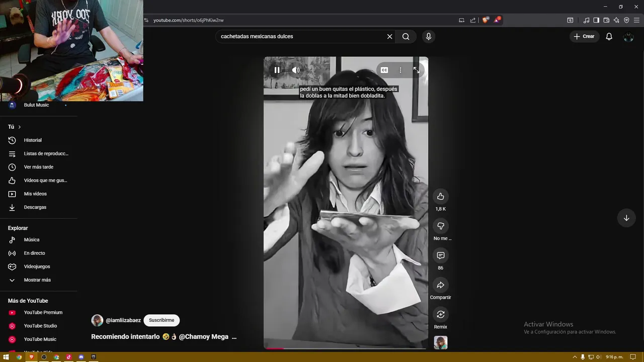The width and height of the screenshot is (644, 362).
Task: Share the Short via Compartir icon
Action: click(441, 285)
